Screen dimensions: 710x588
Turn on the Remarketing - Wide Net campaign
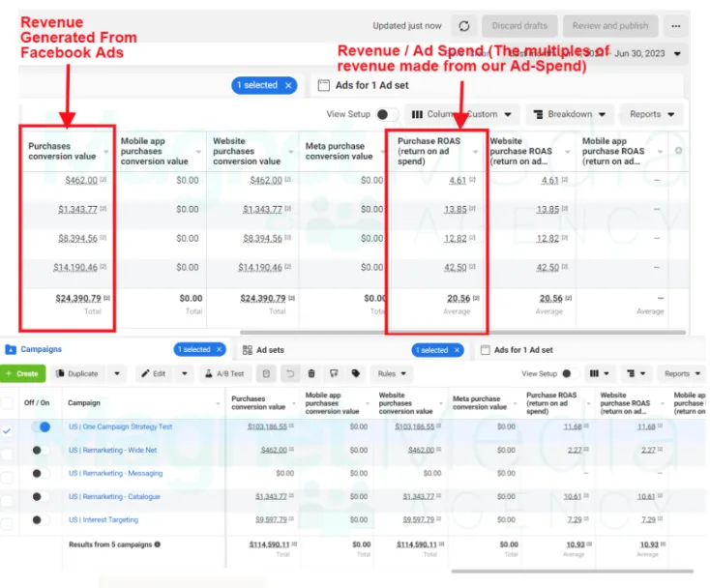tap(41, 450)
